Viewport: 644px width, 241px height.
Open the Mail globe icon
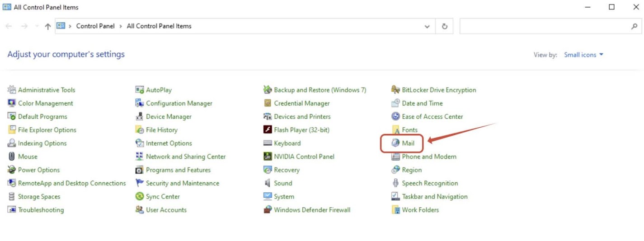click(x=395, y=143)
